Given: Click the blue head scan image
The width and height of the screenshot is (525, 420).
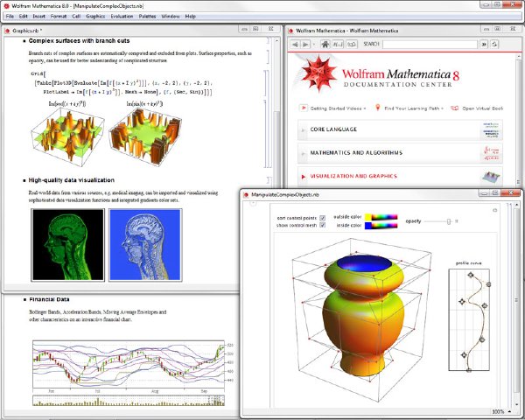Looking at the screenshot, I should (x=145, y=245).
